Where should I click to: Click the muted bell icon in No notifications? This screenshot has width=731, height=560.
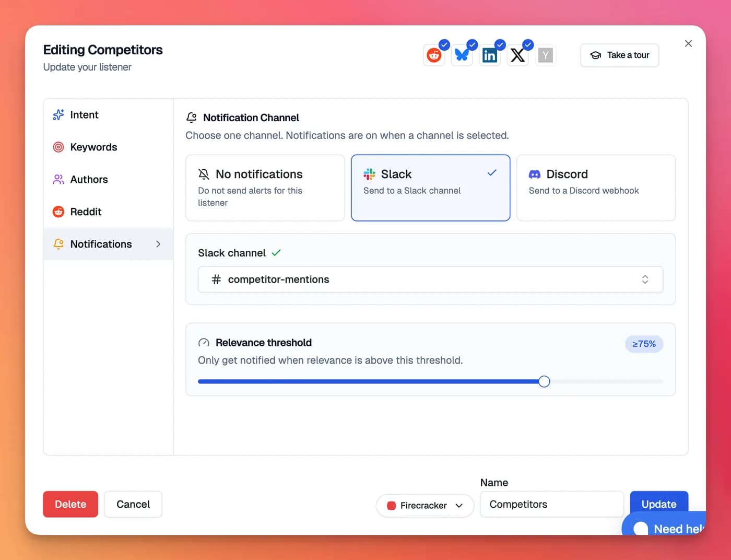coord(204,174)
